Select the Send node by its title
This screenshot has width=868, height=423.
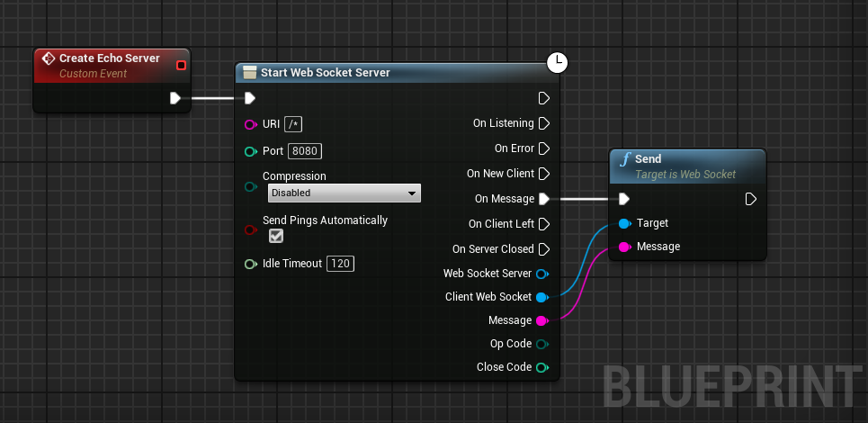pos(649,159)
